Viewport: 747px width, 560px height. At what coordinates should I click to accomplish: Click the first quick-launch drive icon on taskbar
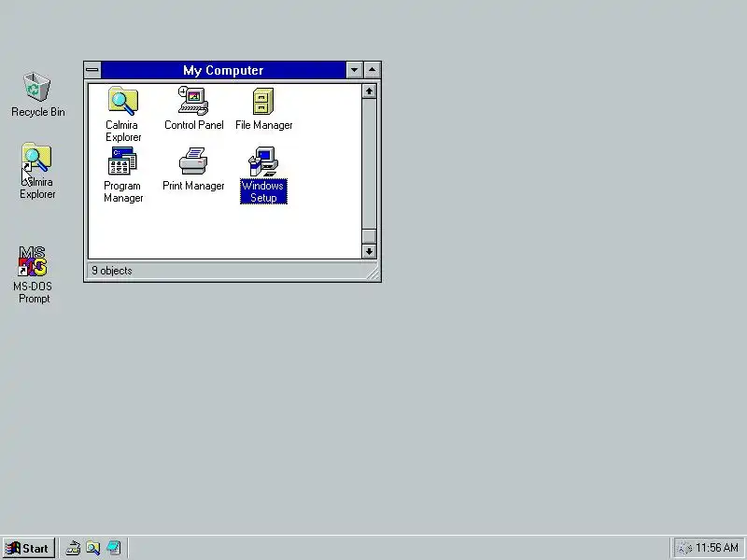[73, 548]
